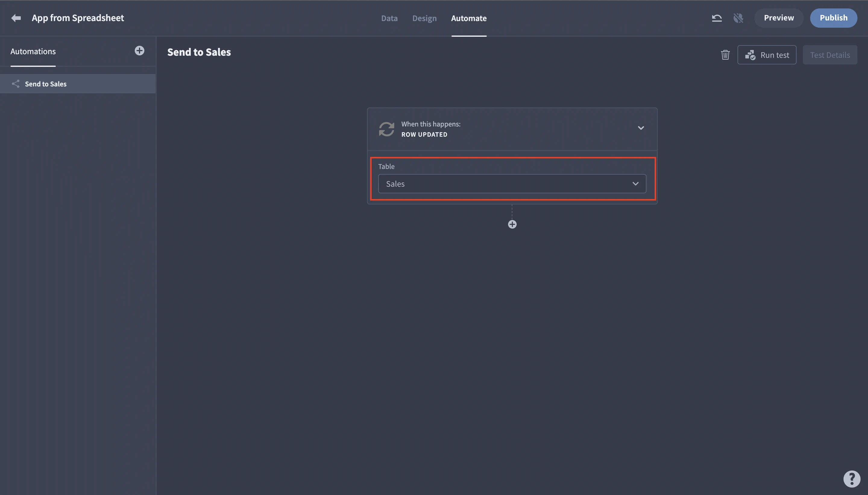Image resolution: width=868 pixels, height=495 pixels.
Task: Add a step with plus below trigger
Action: [512, 224]
